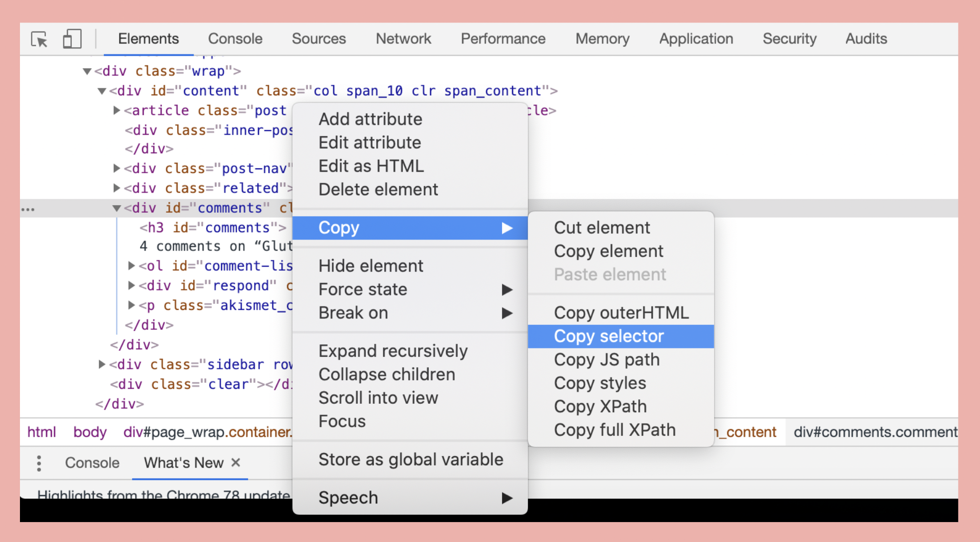Close the What's New tab
Viewport: 980px width, 542px height.
237,463
